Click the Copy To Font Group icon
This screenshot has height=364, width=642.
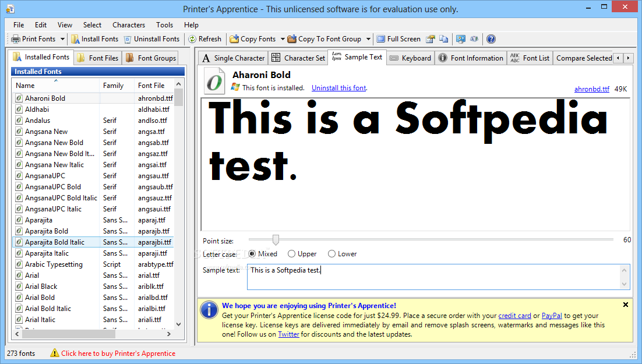pos(292,39)
